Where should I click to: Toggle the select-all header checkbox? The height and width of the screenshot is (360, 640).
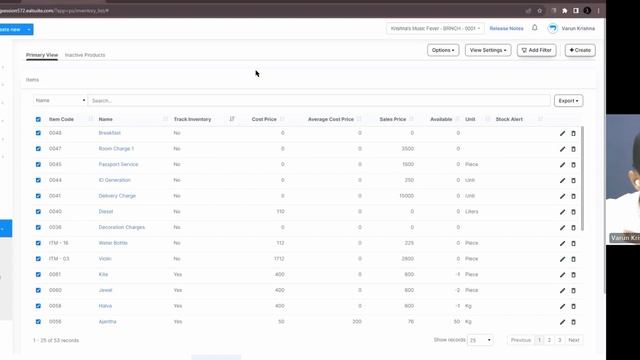[x=38, y=119]
